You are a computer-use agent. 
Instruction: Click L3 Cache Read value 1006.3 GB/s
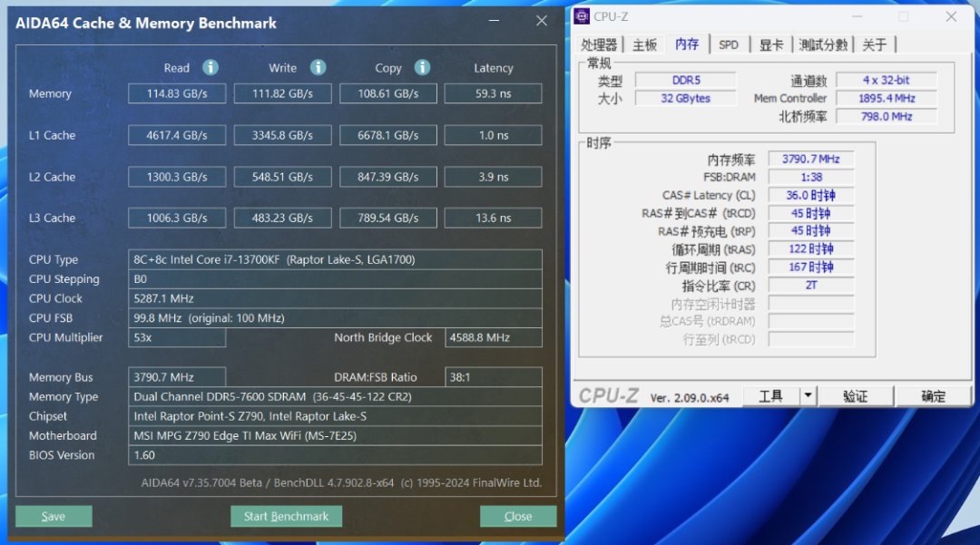coord(177,218)
